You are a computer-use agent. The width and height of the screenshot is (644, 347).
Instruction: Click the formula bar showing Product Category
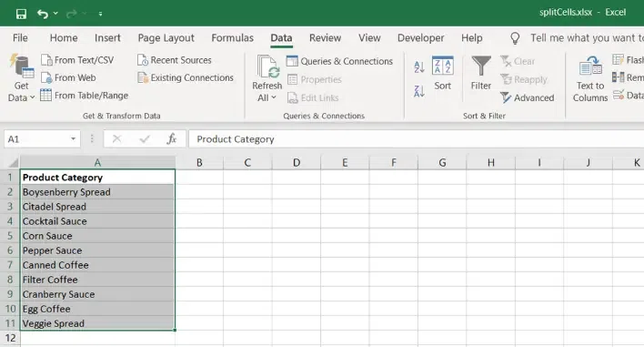[x=416, y=139]
